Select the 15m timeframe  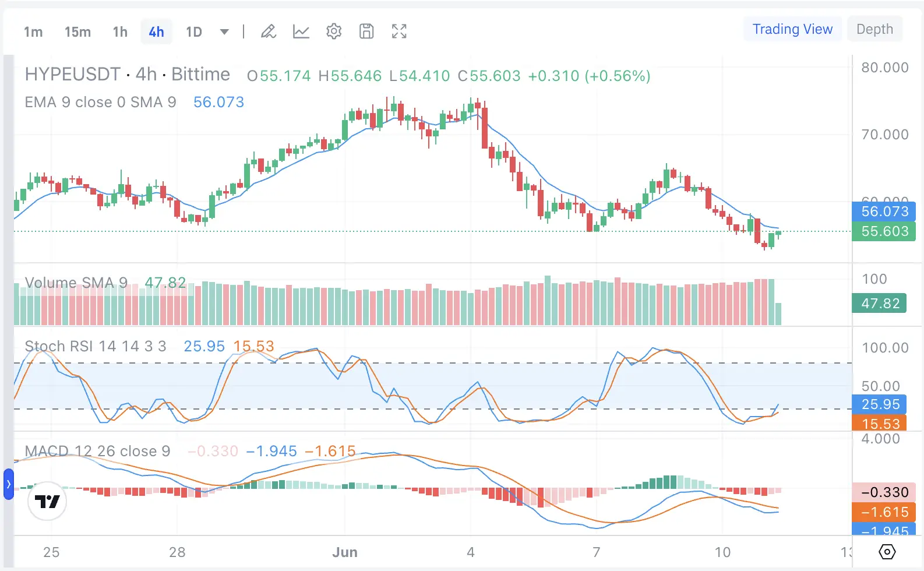(77, 31)
